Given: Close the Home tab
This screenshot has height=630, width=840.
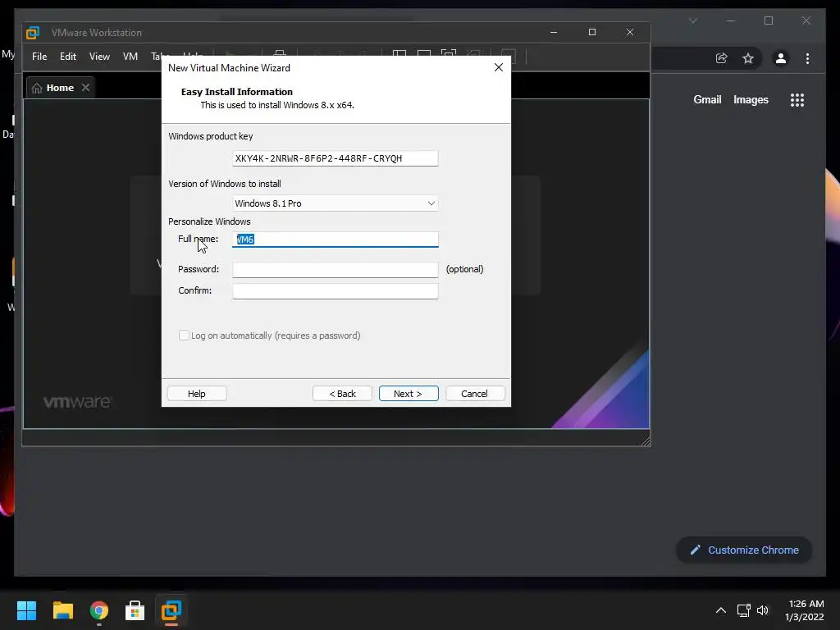Looking at the screenshot, I should click(85, 87).
